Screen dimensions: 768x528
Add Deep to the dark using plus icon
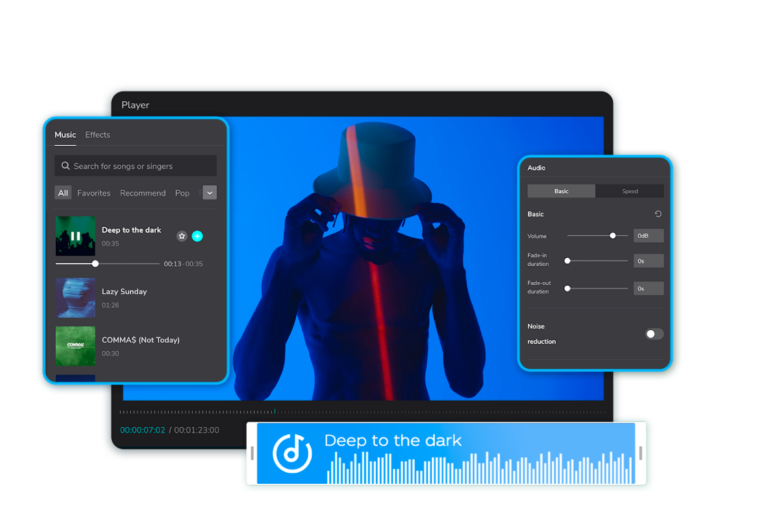[x=197, y=236]
